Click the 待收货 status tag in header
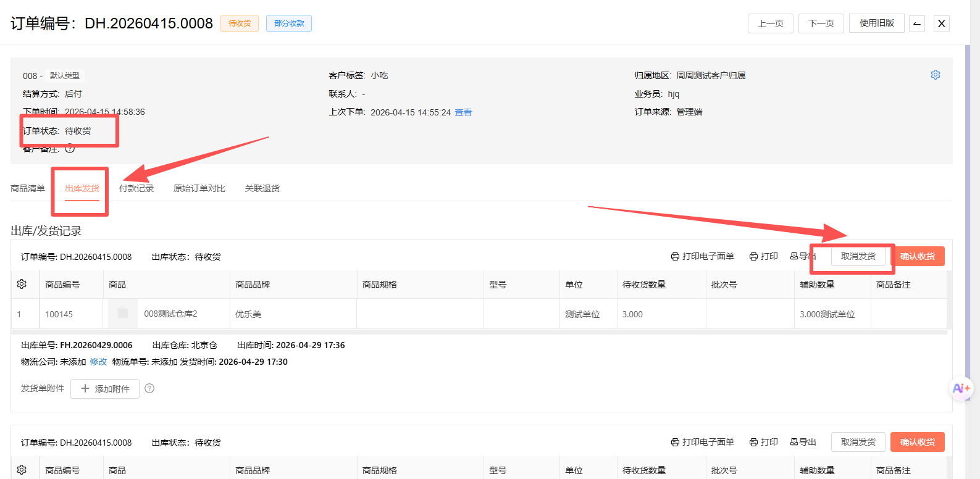Image resolution: width=980 pixels, height=479 pixels. pos(240,23)
